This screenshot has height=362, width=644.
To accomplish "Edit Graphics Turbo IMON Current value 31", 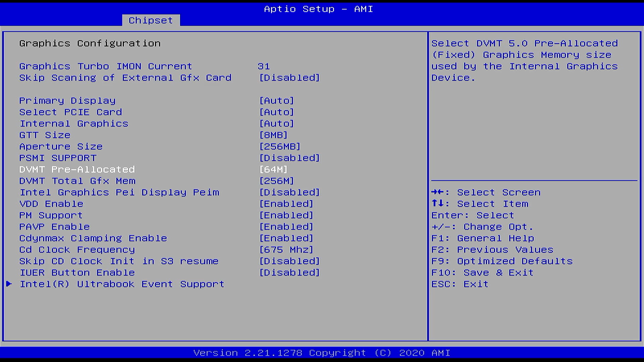I will click(x=264, y=66).
